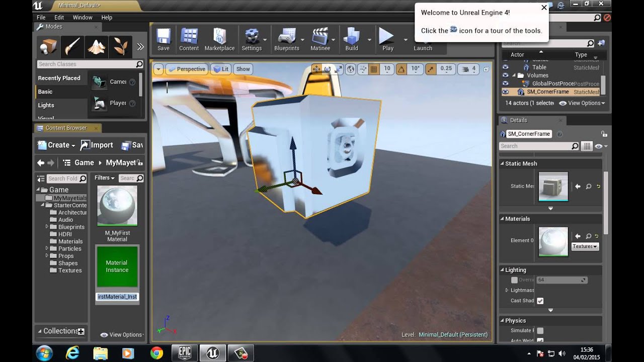Enable the Simulate Physics checkbox
644x362 pixels.
[x=540, y=330]
